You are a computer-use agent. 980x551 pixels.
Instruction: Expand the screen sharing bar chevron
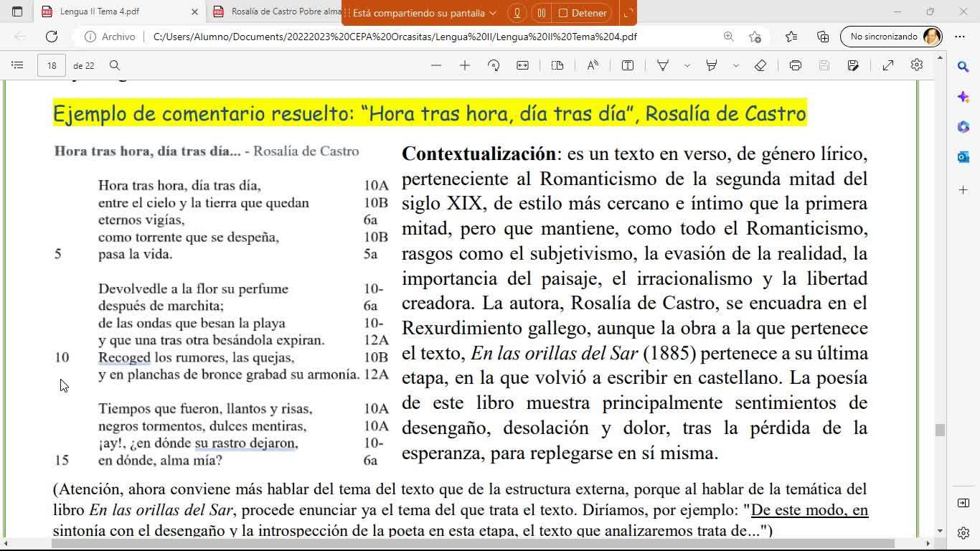point(492,13)
